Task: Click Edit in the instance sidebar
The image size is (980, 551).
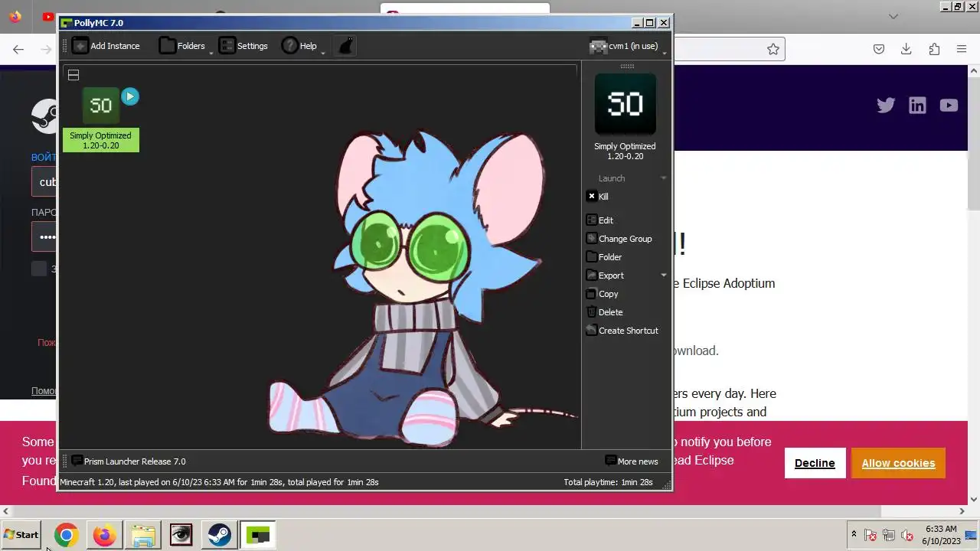Action: pyautogui.click(x=599, y=220)
